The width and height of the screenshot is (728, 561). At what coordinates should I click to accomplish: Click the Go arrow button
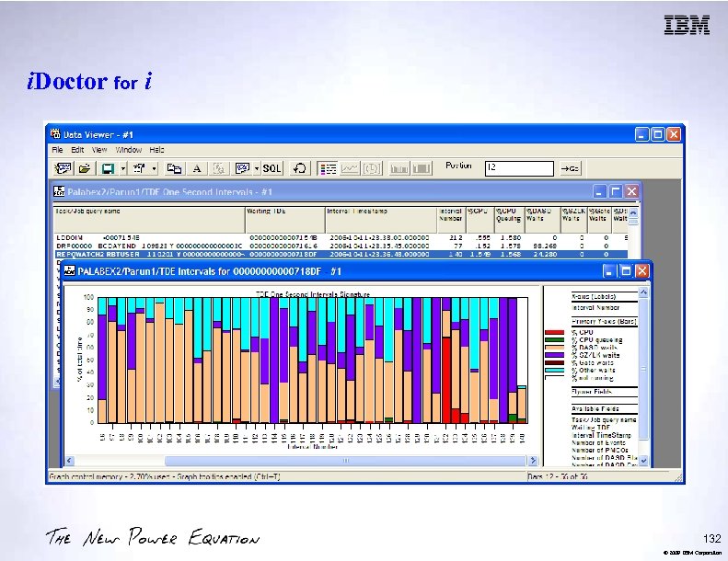tap(570, 168)
